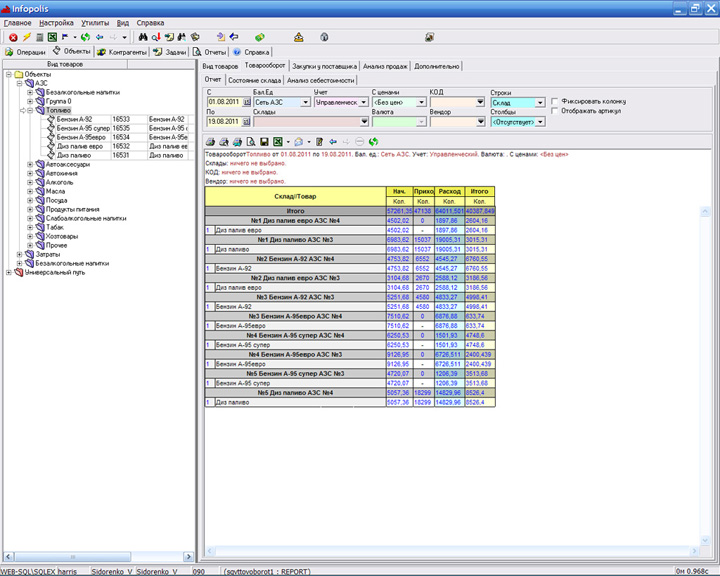
Task: Click report scrollbar down arrow
Action: (705, 540)
